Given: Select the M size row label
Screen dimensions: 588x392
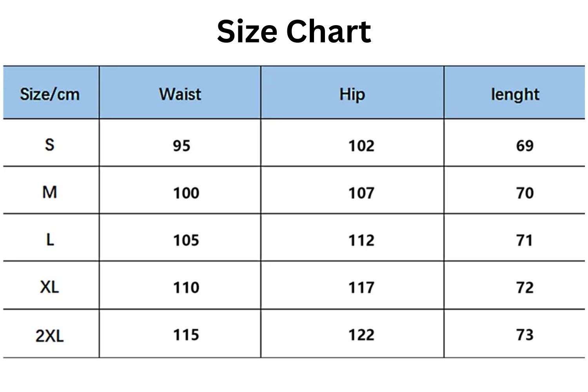Looking at the screenshot, I should pyautogui.click(x=49, y=192).
